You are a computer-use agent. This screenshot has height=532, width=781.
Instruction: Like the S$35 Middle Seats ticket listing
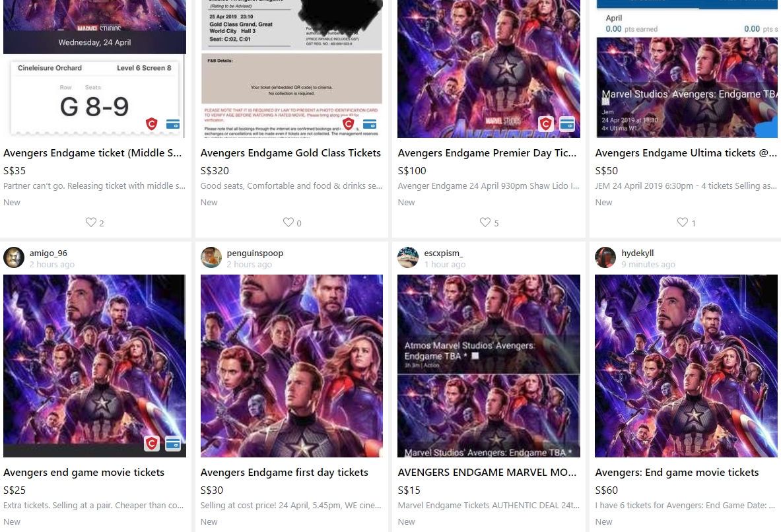point(91,222)
